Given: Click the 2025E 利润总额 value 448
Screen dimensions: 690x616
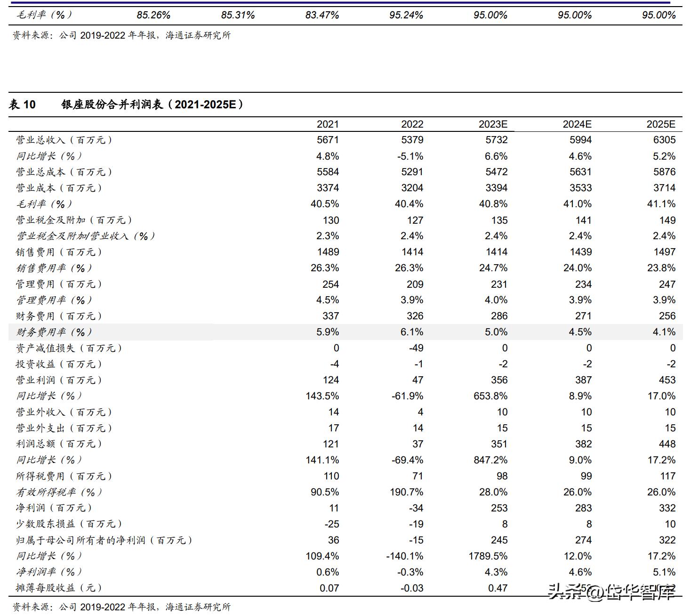Looking at the screenshot, I should (x=667, y=444).
